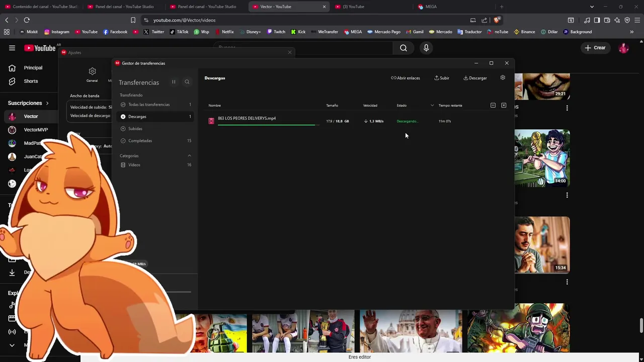This screenshot has width=644, height=362.
Task: Click the Descargando status text
Action: click(x=407, y=121)
